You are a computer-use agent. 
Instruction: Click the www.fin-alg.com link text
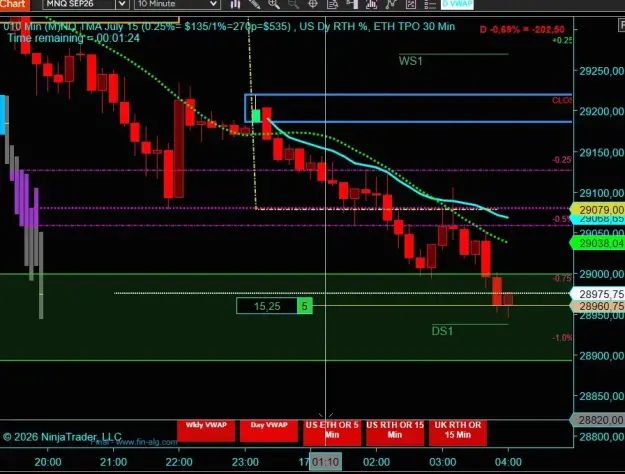(147, 442)
